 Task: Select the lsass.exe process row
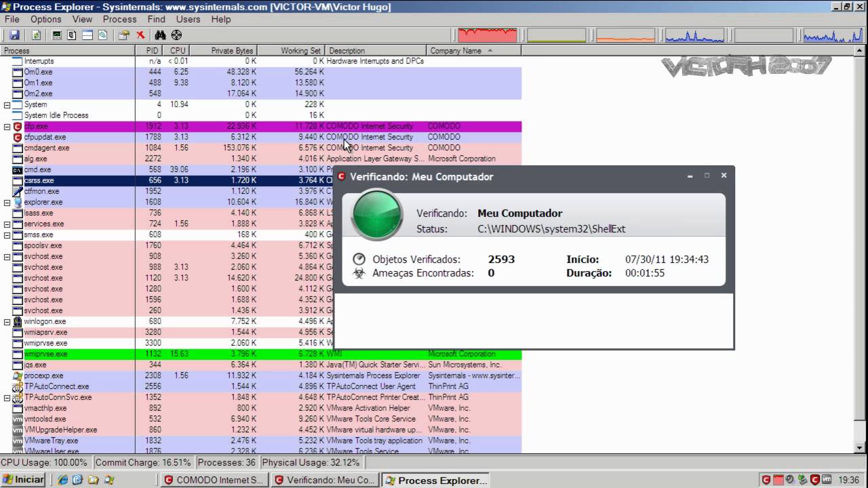[261, 213]
